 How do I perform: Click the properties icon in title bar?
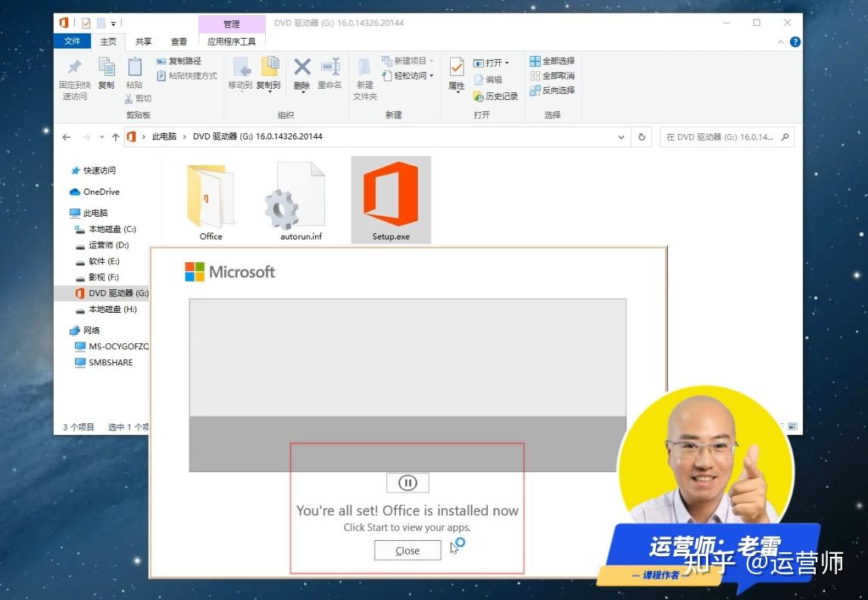tap(86, 23)
